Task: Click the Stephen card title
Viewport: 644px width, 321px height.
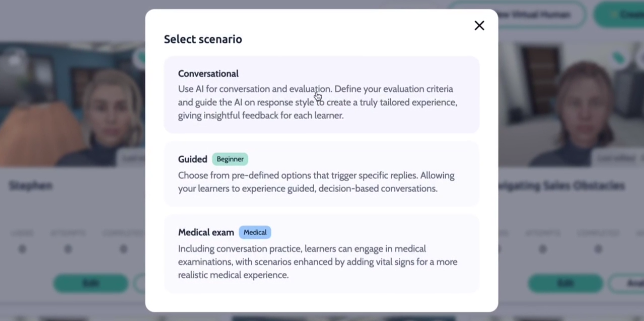Action: 31,186
